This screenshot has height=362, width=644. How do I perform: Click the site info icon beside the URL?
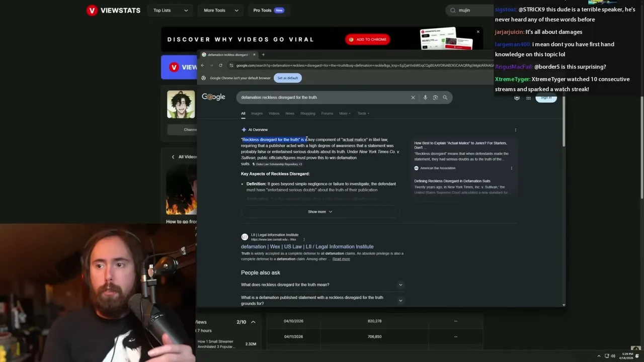tap(231, 65)
